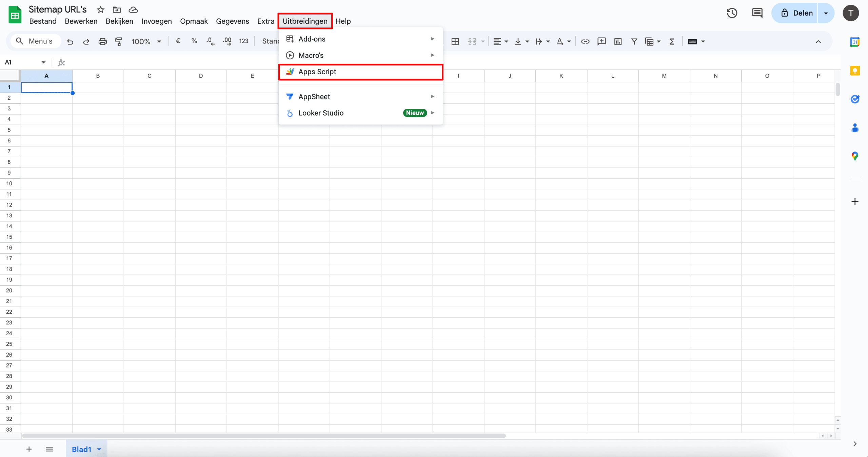The width and height of the screenshot is (868, 457).
Task: Format as percentage
Action: pyautogui.click(x=194, y=41)
